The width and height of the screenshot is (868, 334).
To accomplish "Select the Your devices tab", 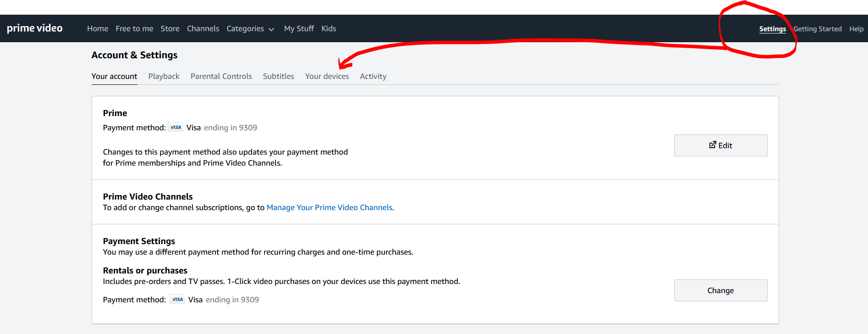I will 327,77.
